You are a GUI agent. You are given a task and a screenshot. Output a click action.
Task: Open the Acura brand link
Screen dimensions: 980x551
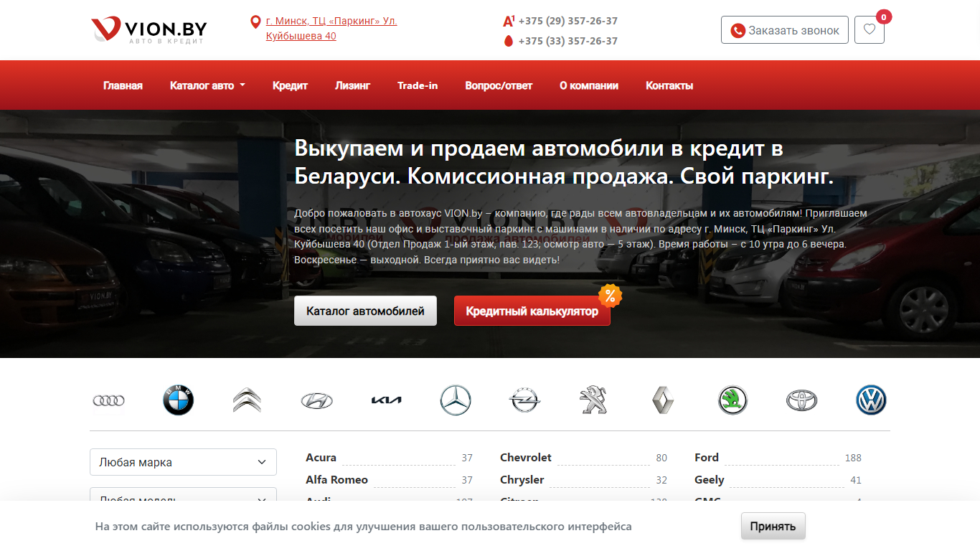[321, 457]
